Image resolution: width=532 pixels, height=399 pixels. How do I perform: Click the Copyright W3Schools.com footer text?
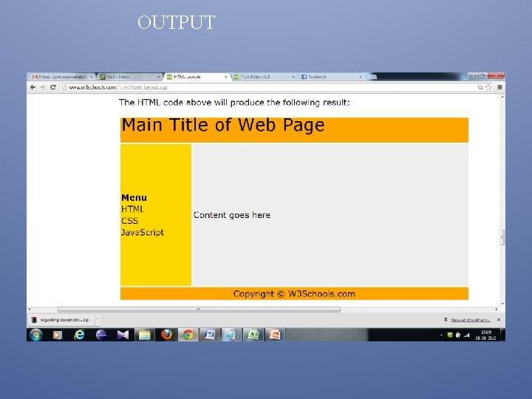tap(294, 294)
